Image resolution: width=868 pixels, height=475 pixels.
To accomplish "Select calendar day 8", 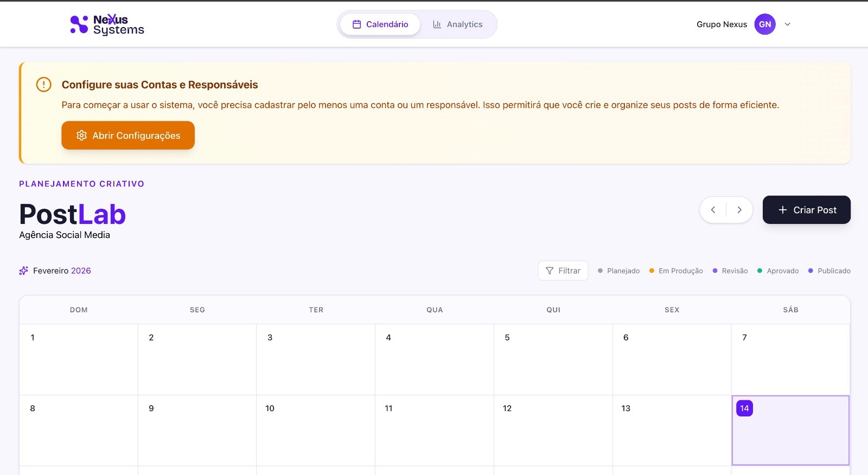I will pyautogui.click(x=79, y=431).
